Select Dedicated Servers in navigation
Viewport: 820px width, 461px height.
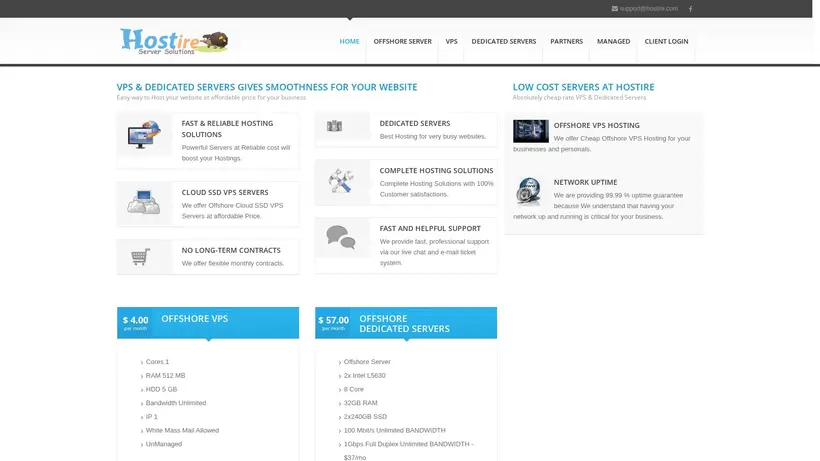pos(504,41)
